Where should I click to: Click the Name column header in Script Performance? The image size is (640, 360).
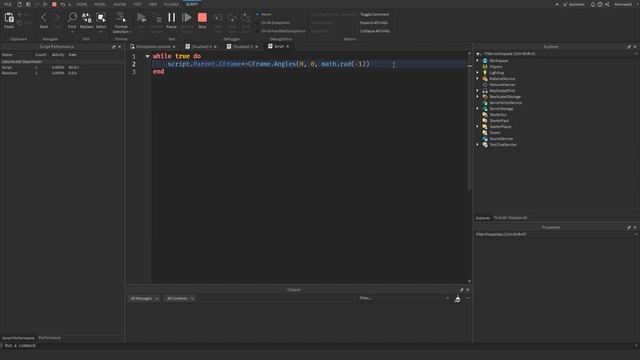point(7,54)
